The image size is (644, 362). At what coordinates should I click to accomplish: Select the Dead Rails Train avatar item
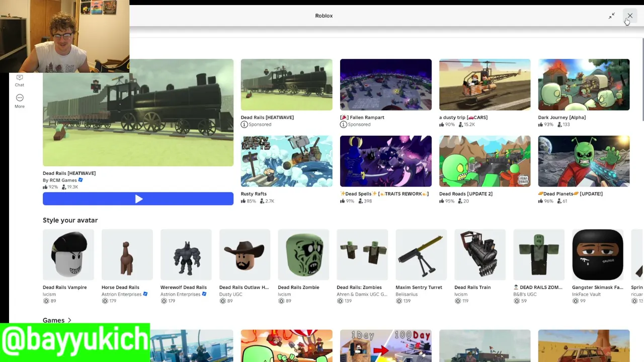tap(480, 254)
